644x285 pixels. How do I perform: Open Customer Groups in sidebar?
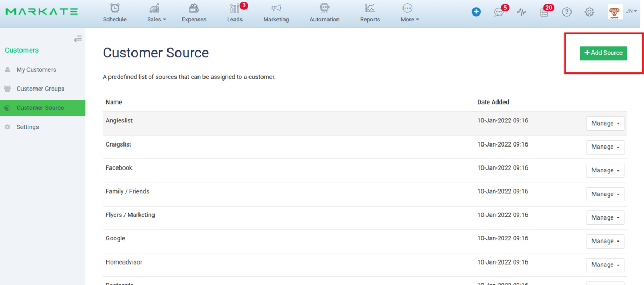click(x=40, y=89)
